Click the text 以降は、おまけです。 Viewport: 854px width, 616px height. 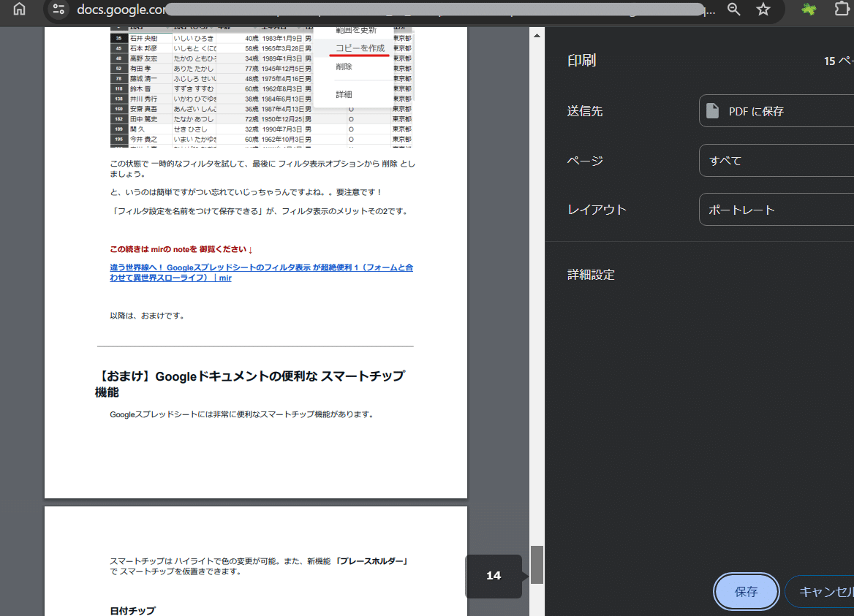pyautogui.click(x=146, y=316)
